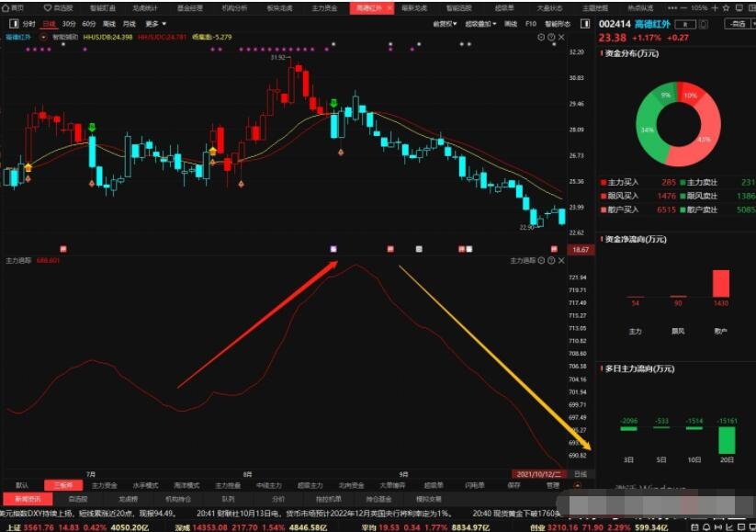Select the 月线 monthly period
This screenshot has width=756, height=532.
(129, 24)
